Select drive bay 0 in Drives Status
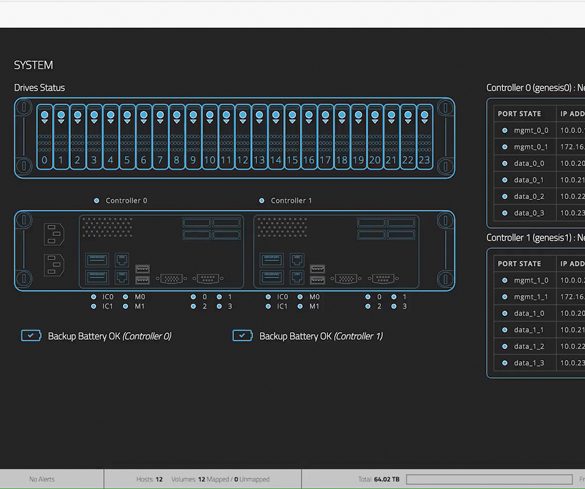585x489 pixels. [x=44, y=137]
